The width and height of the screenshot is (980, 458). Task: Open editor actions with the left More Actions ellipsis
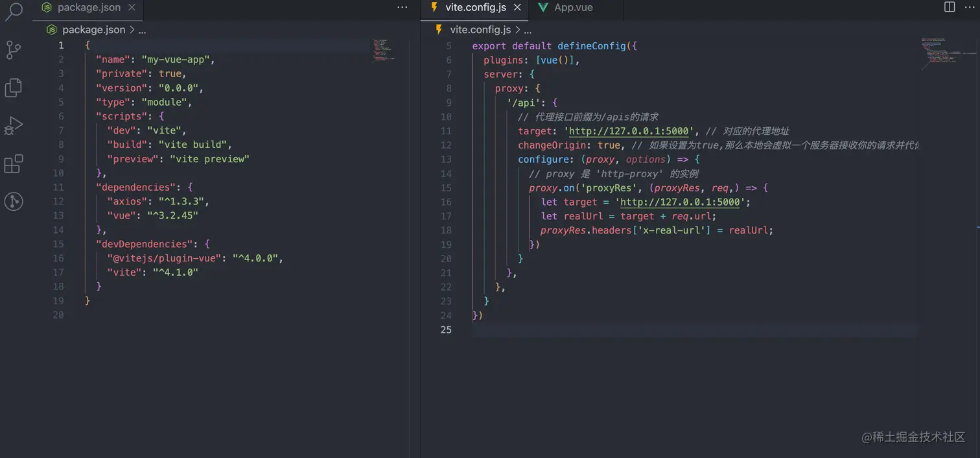(x=402, y=7)
